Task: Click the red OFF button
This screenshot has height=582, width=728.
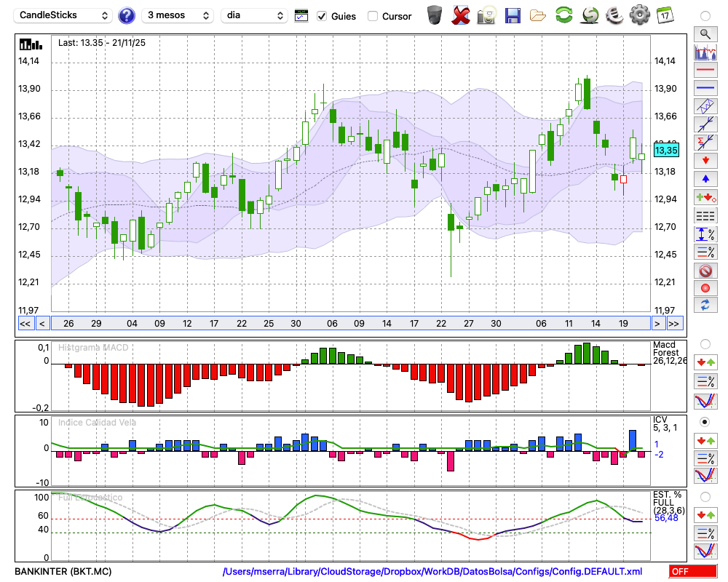Action: pos(692,572)
